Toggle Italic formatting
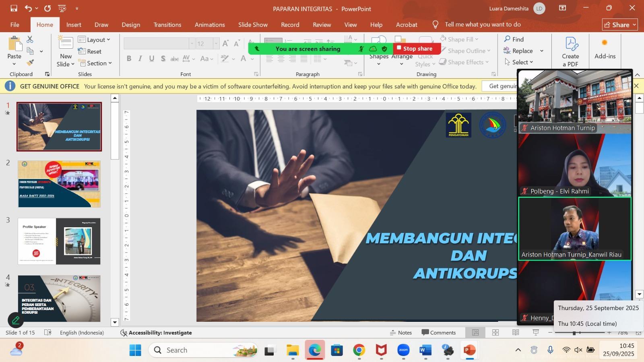The width and height of the screenshot is (644, 362). coord(140,59)
